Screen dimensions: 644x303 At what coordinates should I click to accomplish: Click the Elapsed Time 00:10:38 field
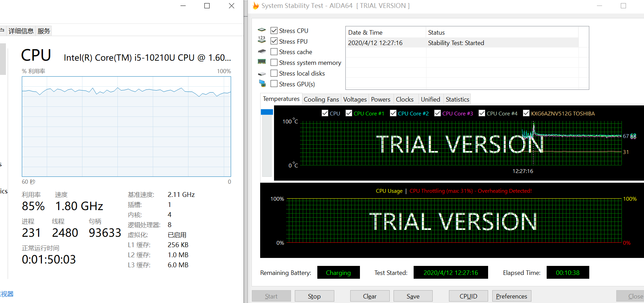coord(568,272)
